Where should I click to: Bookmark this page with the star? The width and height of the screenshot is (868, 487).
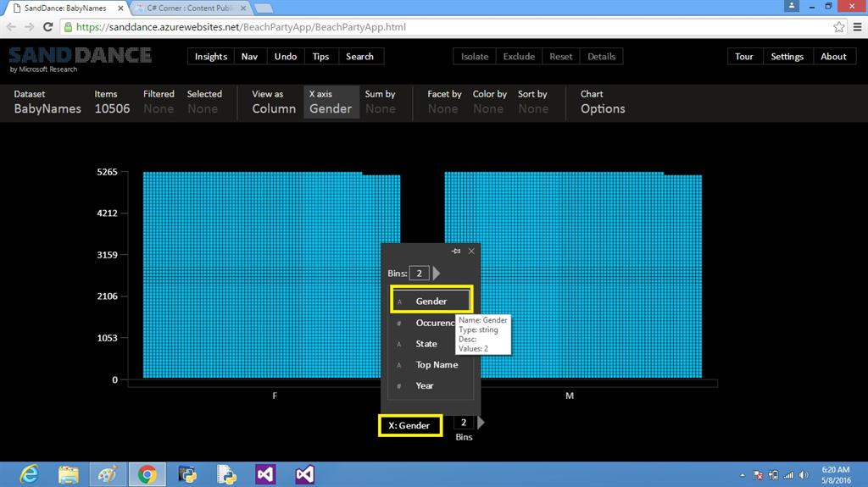tap(838, 27)
